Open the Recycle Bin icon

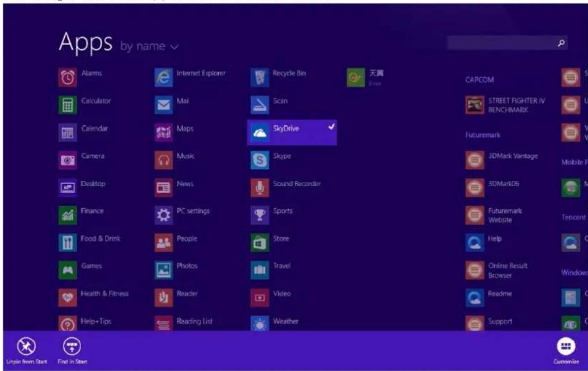260,77
